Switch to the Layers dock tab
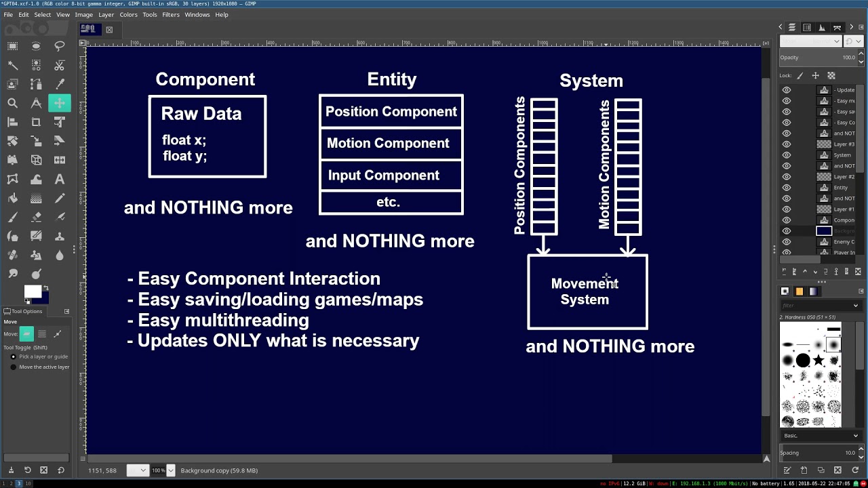The height and width of the screenshot is (488, 868). coord(792,28)
